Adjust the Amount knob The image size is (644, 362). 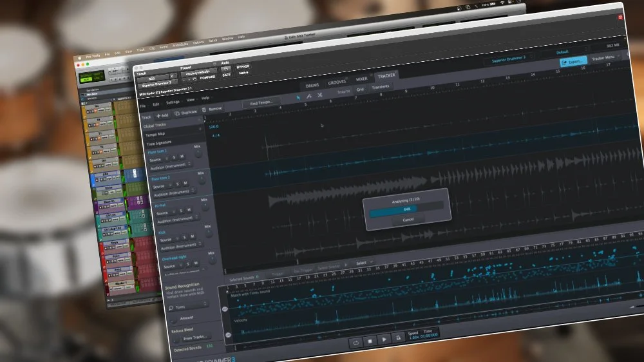[174, 319]
